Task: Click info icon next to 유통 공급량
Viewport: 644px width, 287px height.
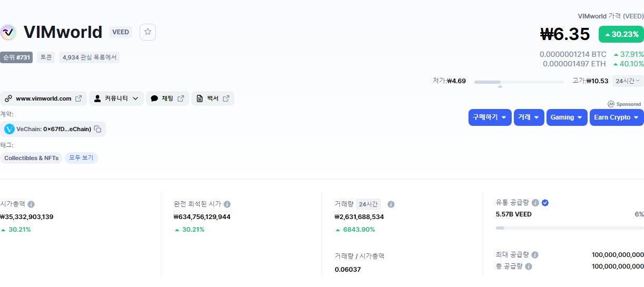Action: [x=535, y=203]
